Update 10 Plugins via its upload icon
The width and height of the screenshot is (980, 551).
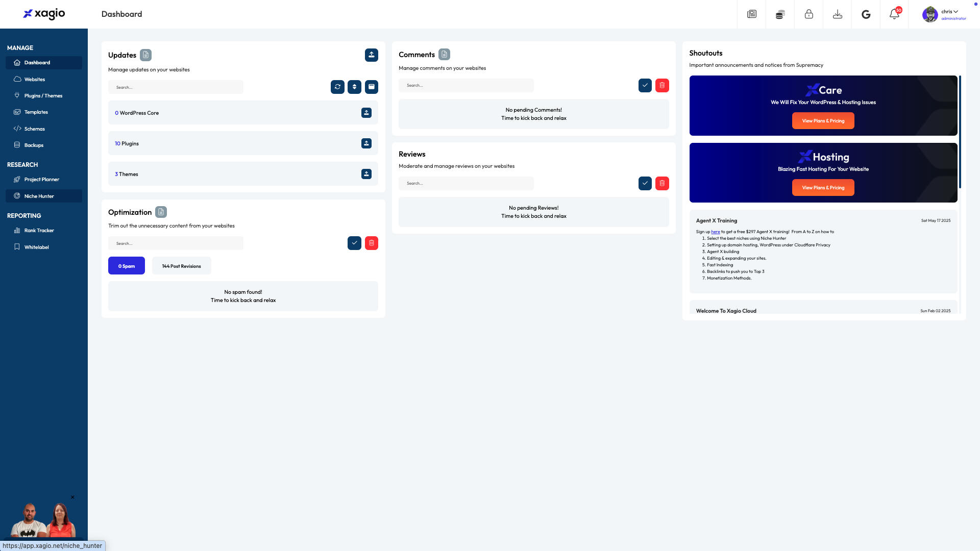point(366,143)
